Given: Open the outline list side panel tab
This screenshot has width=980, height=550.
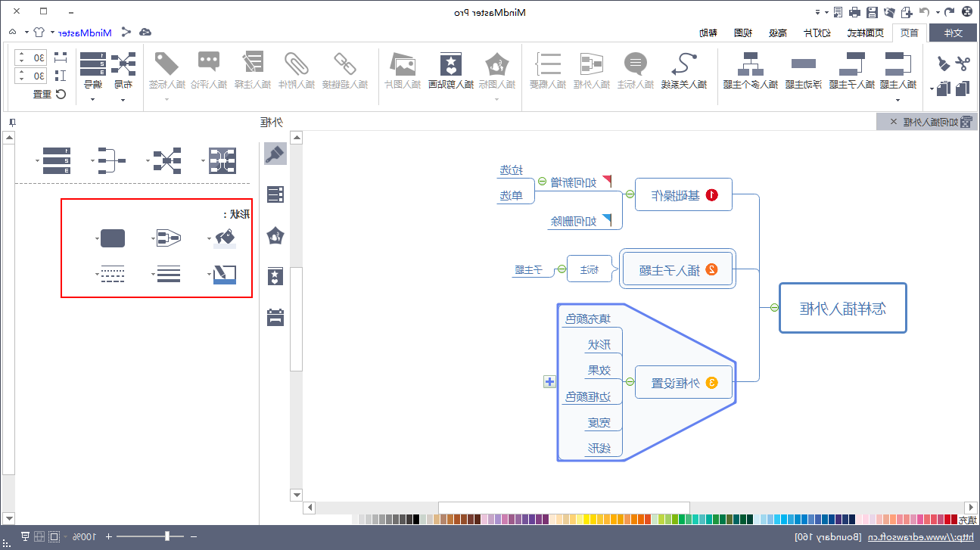Looking at the screenshot, I should pos(275,194).
